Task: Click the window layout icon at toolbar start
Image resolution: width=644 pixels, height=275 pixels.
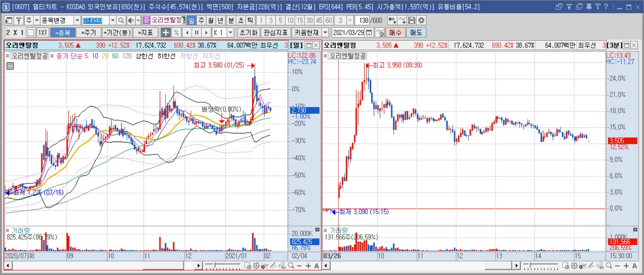Action: pyautogui.click(x=9, y=20)
